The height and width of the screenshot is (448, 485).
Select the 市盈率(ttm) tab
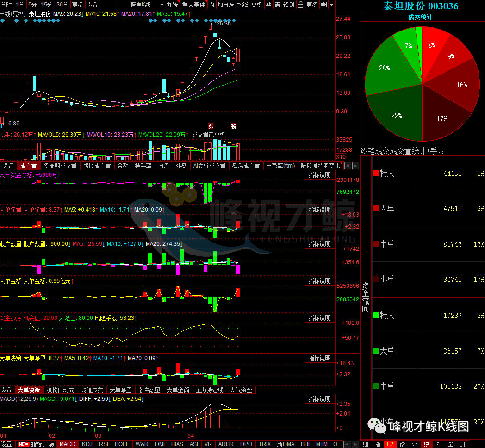[x=280, y=166]
